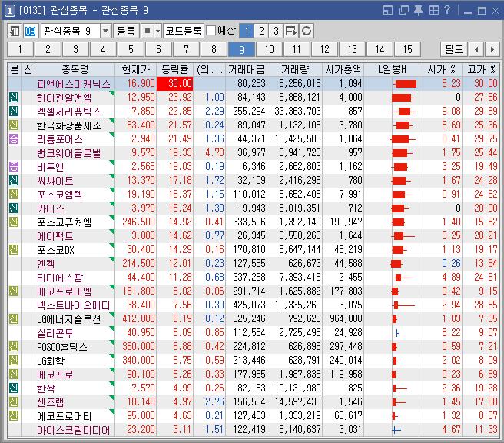Screen dimensions: 504x443
Task: Click the 고가 % column header
Action: 481,69
